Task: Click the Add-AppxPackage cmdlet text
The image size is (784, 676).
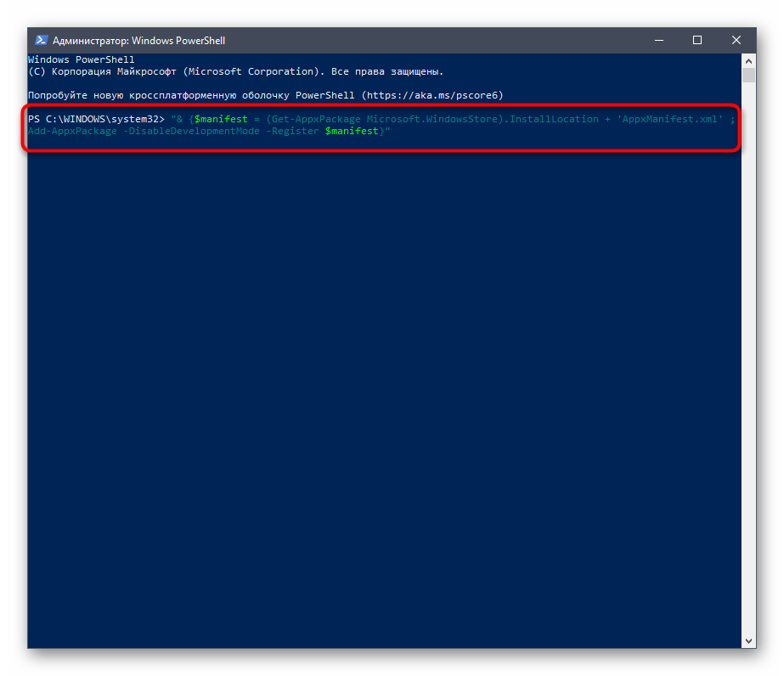Action: point(72,132)
